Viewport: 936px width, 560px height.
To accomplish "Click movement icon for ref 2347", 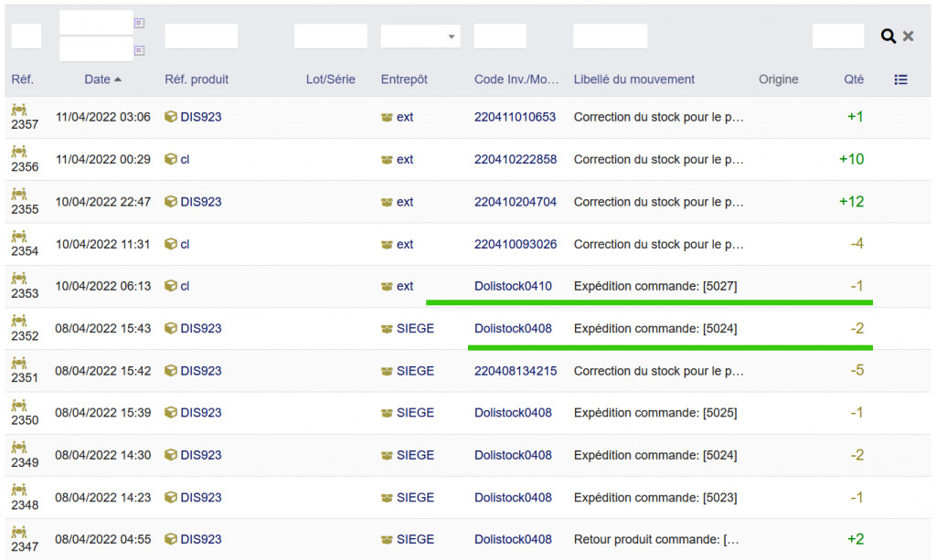I will coord(19,533).
